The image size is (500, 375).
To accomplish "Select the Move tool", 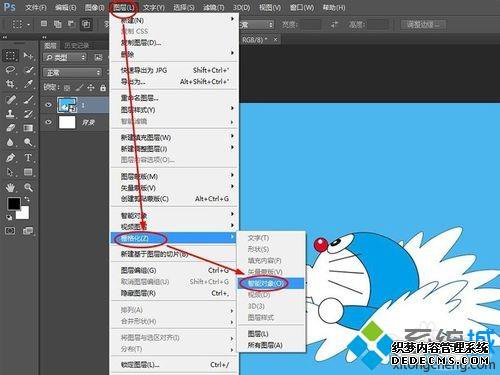I will pyautogui.click(x=28, y=55).
